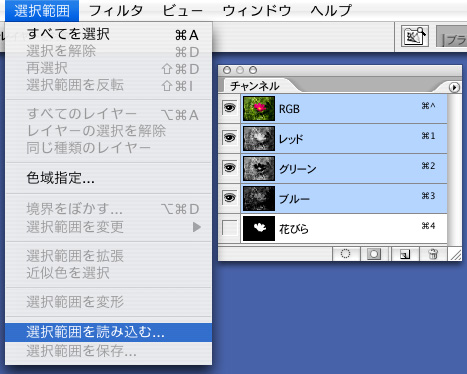
Task: Close the Channels palette window
Action: (227, 70)
